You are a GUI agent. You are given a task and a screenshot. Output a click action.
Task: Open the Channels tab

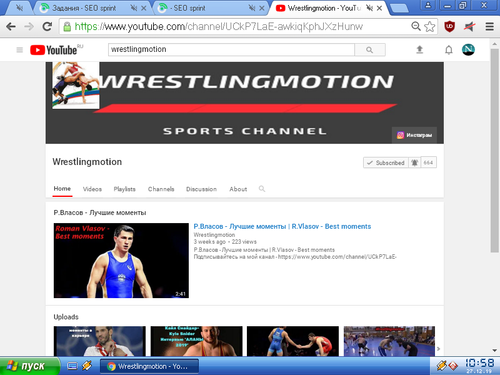pyautogui.click(x=161, y=189)
